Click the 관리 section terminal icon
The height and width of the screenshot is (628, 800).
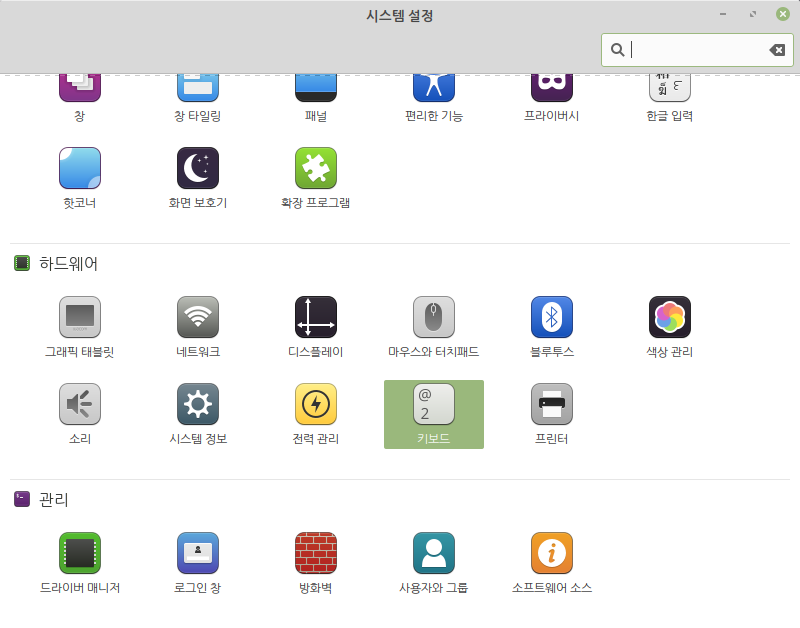coord(22,499)
